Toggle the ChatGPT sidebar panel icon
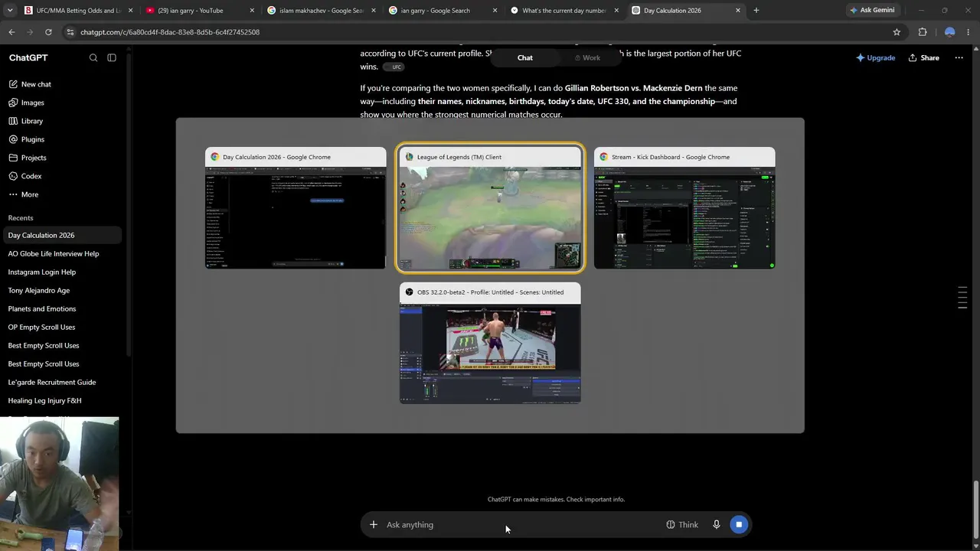The height and width of the screenshot is (551, 980). [x=112, y=57]
